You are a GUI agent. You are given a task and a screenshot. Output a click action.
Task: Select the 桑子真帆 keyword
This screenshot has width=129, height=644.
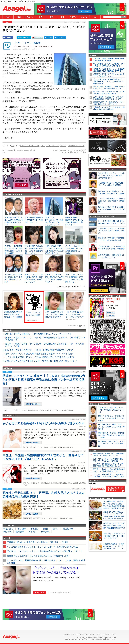pos(45,532)
